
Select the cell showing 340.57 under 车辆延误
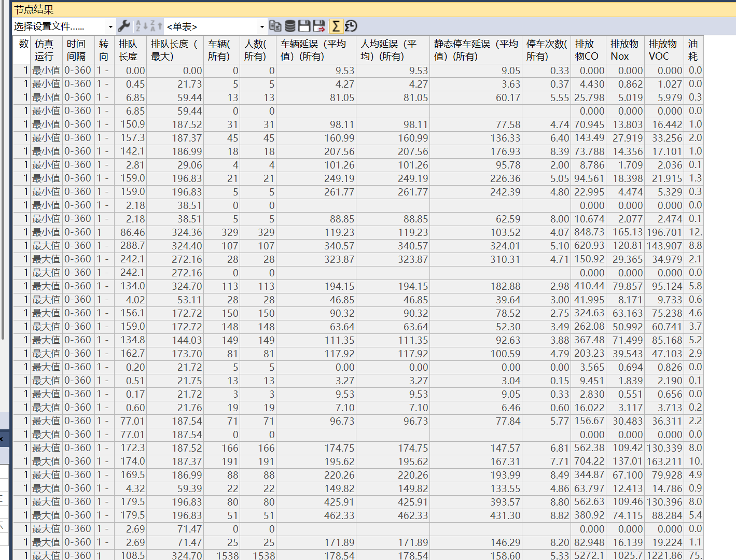(x=316, y=246)
